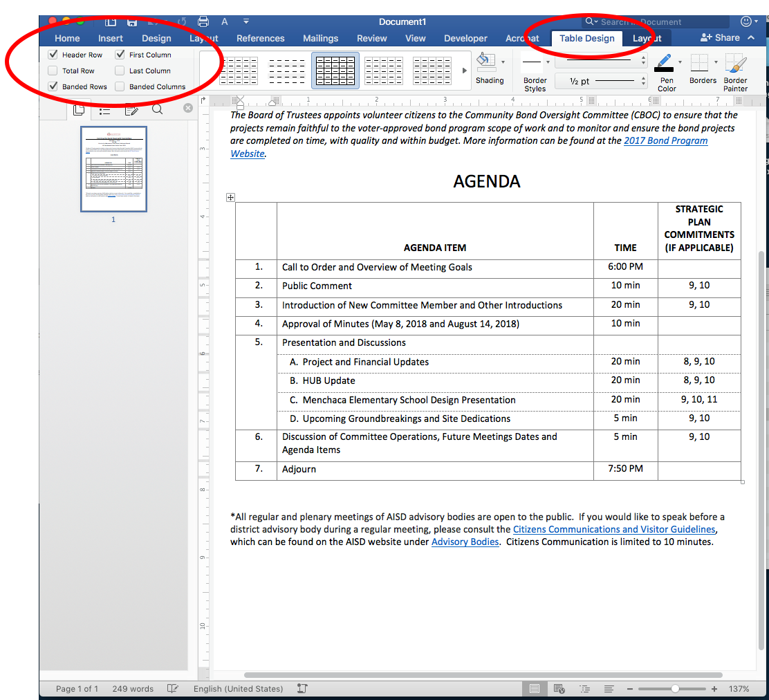Viewport: 769px width, 700px height.
Task: Click the print icon in the title bar
Action: click(203, 21)
